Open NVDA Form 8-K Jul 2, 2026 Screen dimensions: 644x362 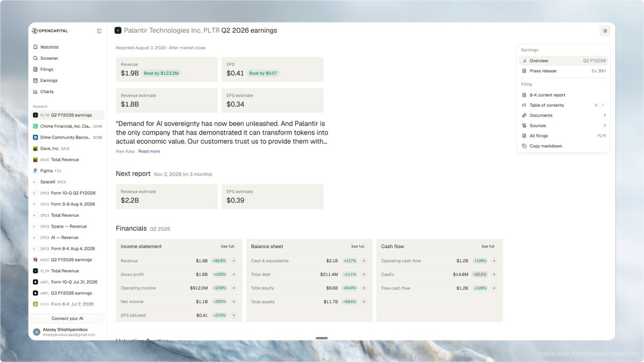(x=67, y=305)
